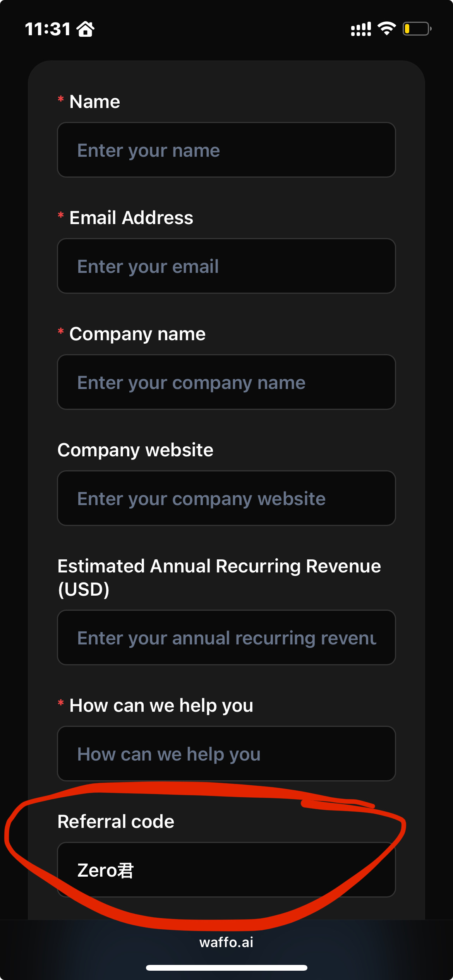Viewport: 453px width, 980px height.
Task: Focus the "Enter your name" field
Action: (226, 150)
